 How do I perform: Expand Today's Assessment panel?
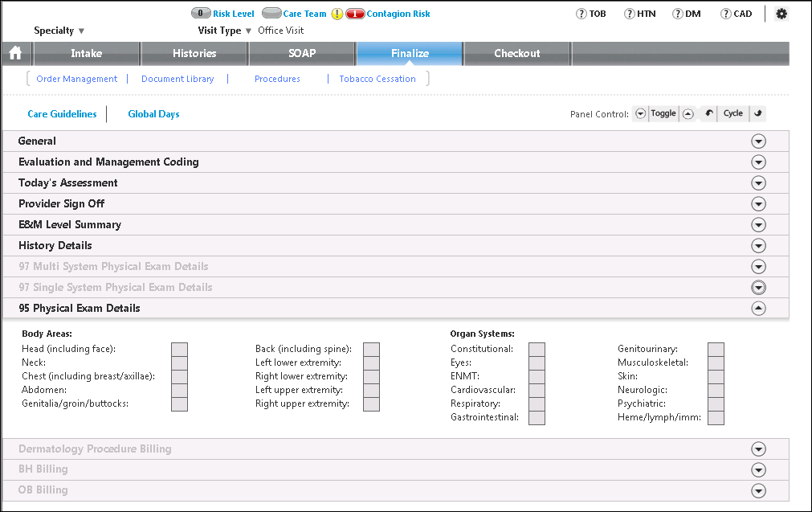point(759,183)
